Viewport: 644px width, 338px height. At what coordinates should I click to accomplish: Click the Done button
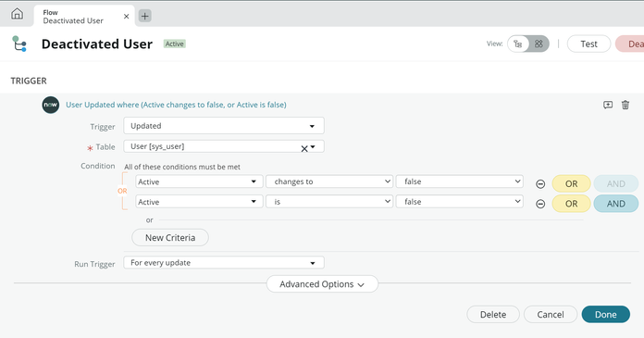pos(606,315)
